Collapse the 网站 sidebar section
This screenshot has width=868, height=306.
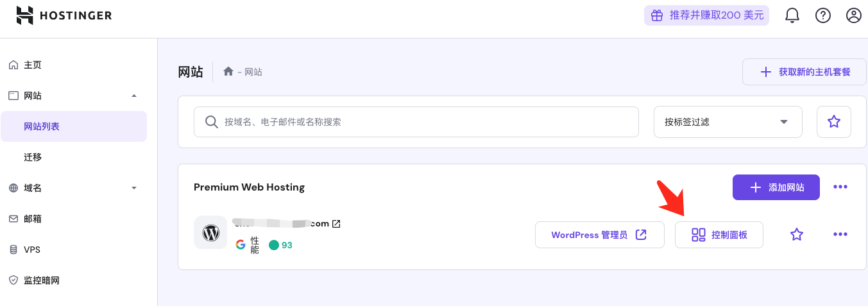point(134,96)
